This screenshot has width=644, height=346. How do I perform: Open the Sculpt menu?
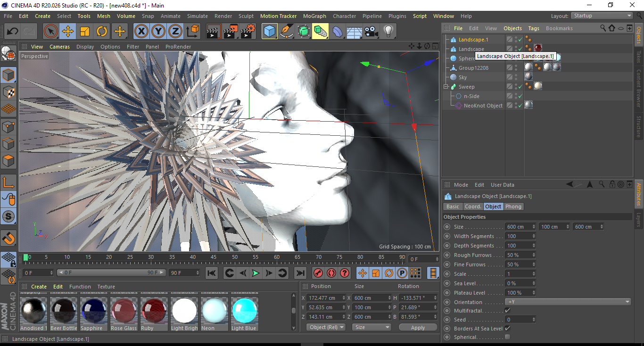tap(246, 16)
